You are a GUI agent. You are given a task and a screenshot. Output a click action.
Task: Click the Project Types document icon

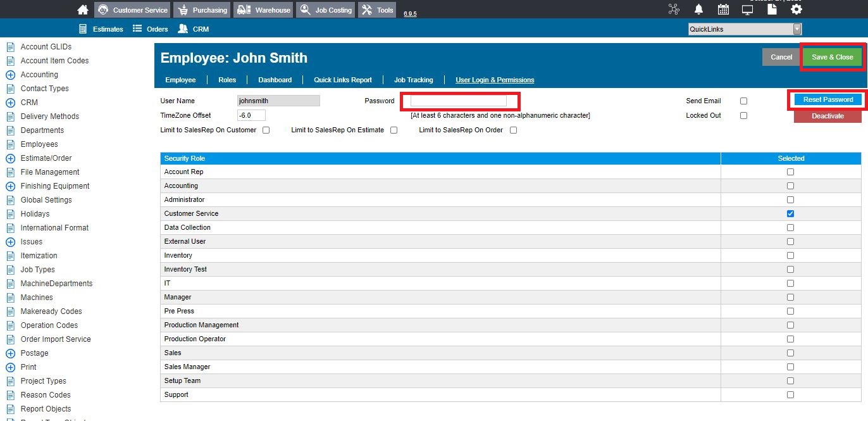pyautogui.click(x=10, y=381)
